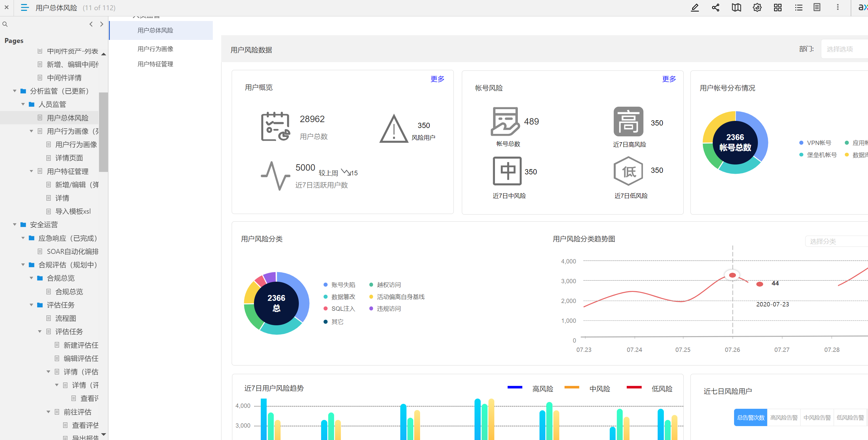868x440 pixels.
Task: Collapse the 人员监管 folder arrow
Action: point(23,104)
